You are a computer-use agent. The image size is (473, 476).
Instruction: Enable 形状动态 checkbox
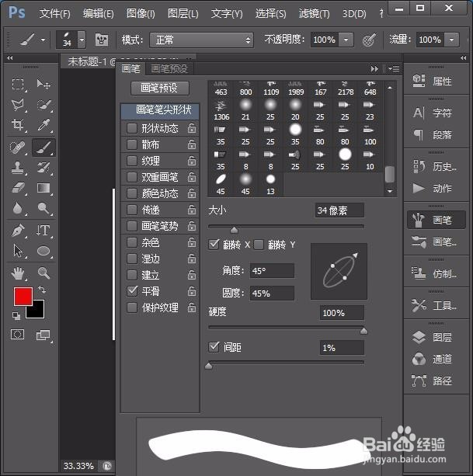[x=132, y=128]
